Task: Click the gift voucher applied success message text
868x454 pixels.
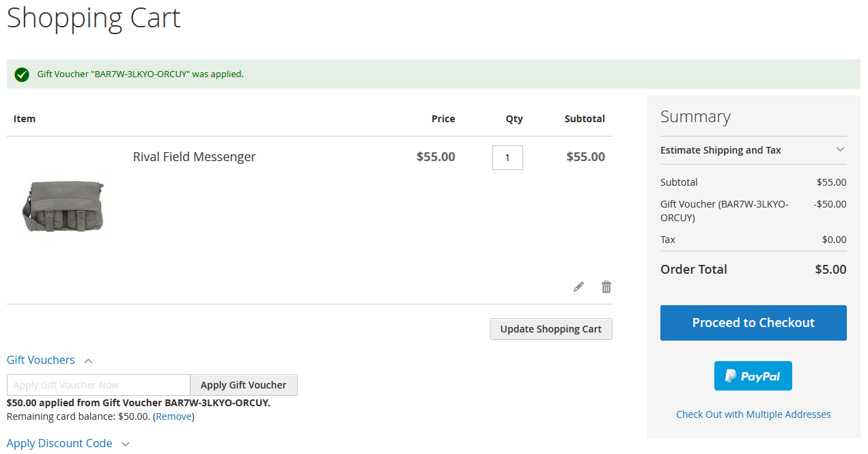Action: click(x=140, y=74)
